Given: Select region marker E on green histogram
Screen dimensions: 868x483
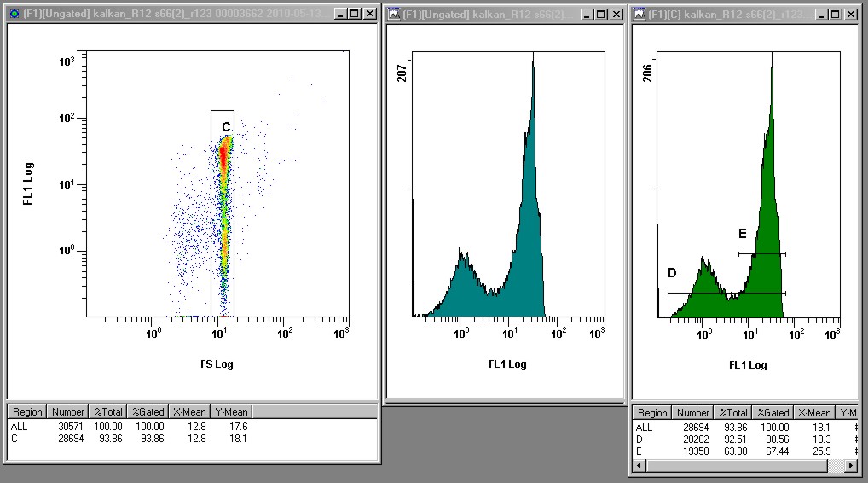Looking at the screenshot, I should 742,233.
